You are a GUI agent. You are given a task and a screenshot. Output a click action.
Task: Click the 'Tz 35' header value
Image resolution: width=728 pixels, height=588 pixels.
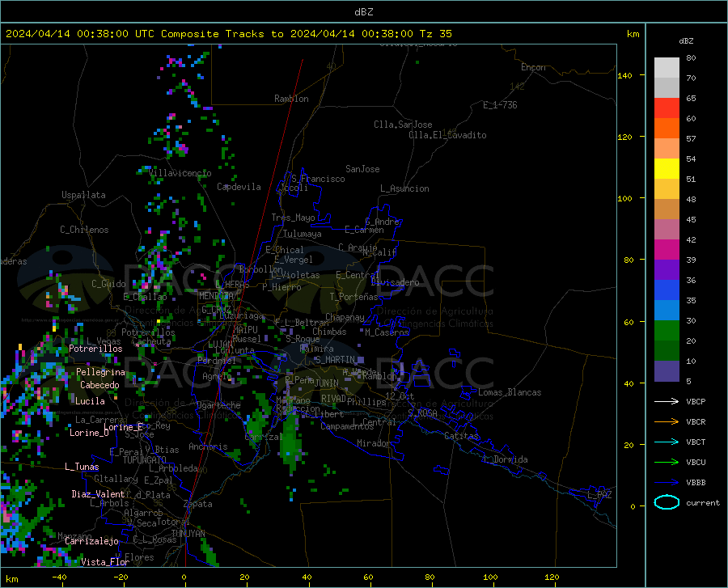pyautogui.click(x=435, y=34)
